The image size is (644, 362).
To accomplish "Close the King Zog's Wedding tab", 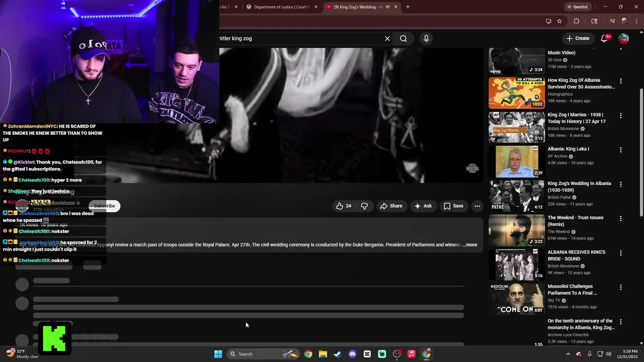I will (395, 7).
